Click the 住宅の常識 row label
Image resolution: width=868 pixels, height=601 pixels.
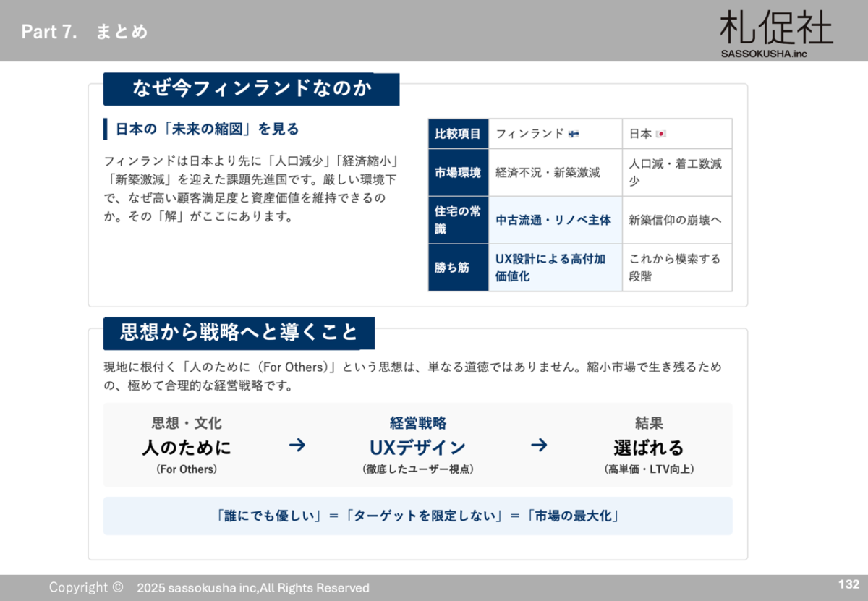coord(458,220)
